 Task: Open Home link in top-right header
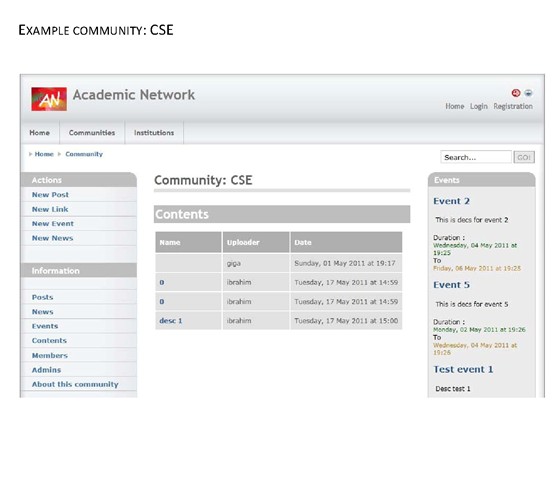pyautogui.click(x=455, y=106)
